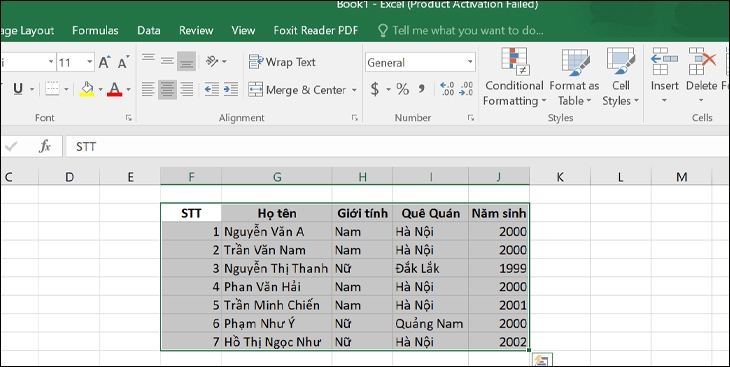Screen dimensions: 730x367
Task: Click the cell Hồ Thị Ngọc Như
Action: [x=277, y=342]
